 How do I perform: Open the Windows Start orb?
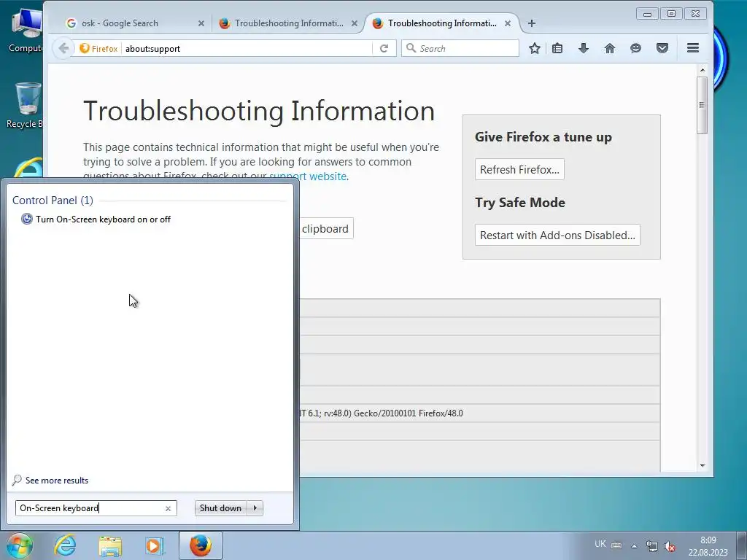[20, 545]
